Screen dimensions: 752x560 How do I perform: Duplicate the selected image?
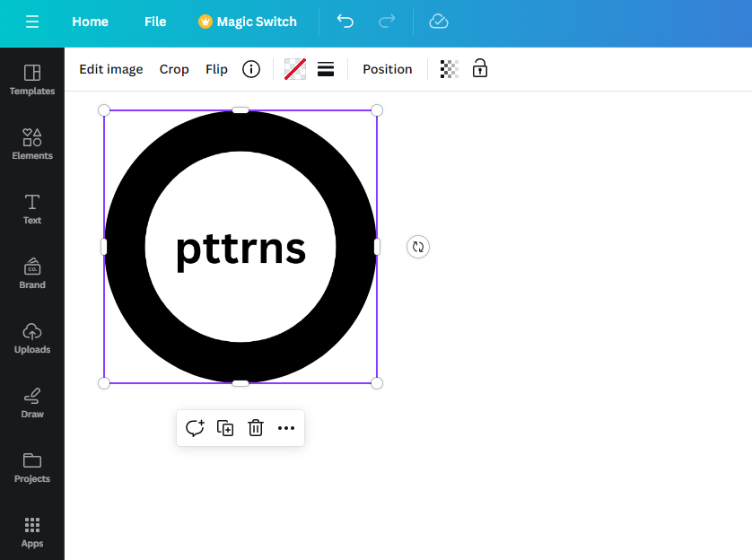[225, 428]
